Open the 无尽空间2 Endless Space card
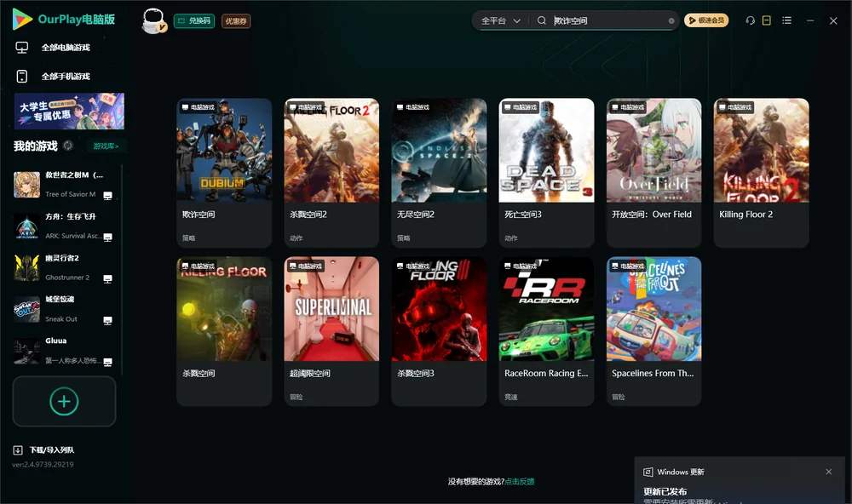 (439, 173)
